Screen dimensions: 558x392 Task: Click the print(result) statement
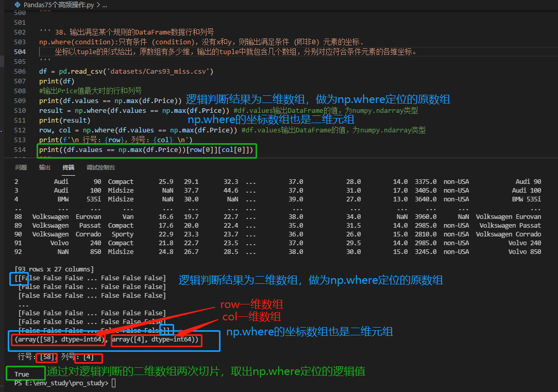click(65, 120)
